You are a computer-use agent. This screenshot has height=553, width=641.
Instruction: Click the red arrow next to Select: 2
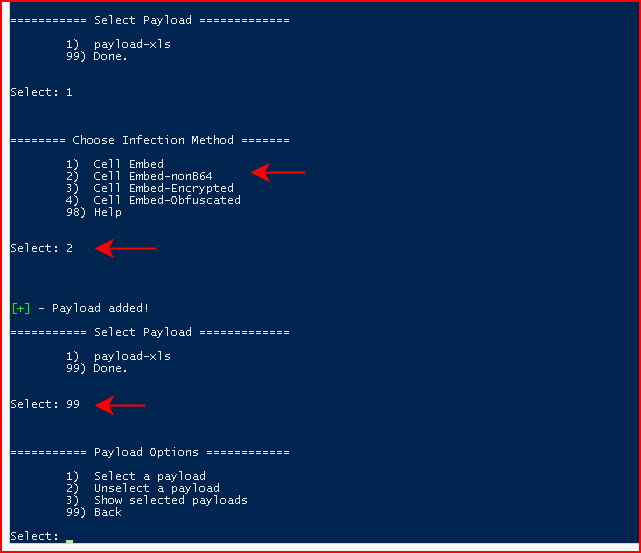coord(126,249)
